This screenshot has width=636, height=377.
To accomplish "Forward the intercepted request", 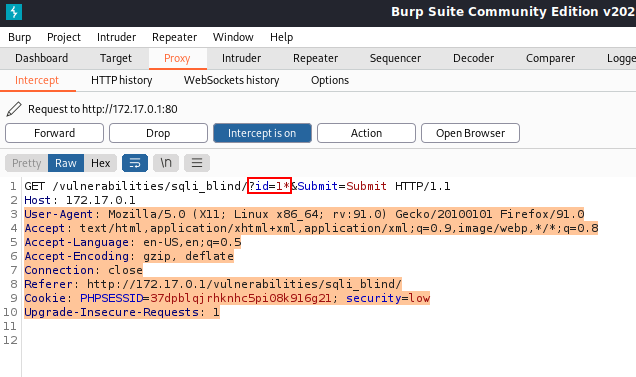I will pyautogui.click(x=54, y=133).
